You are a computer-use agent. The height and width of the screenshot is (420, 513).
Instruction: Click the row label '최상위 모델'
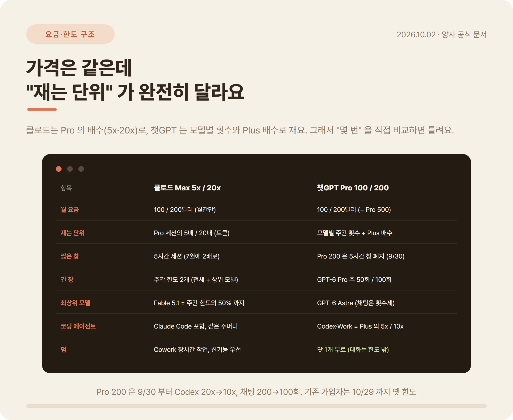[x=75, y=303]
